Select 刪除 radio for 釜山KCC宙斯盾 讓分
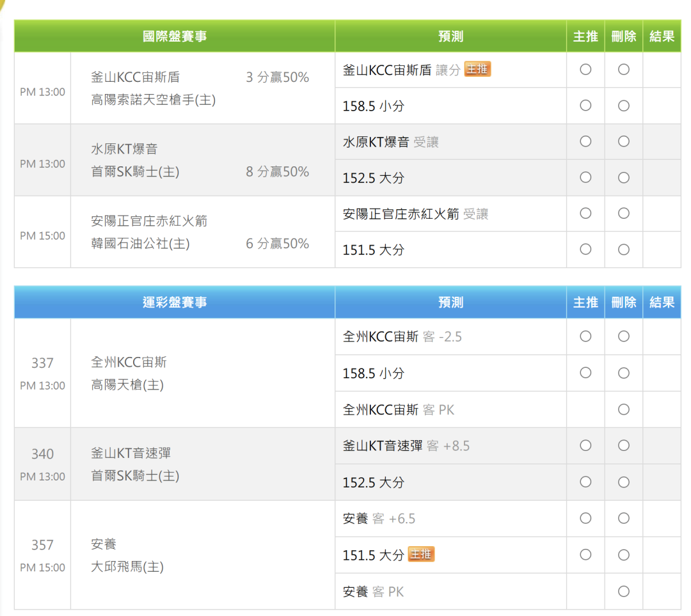This screenshot has width=691, height=616. point(624,70)
